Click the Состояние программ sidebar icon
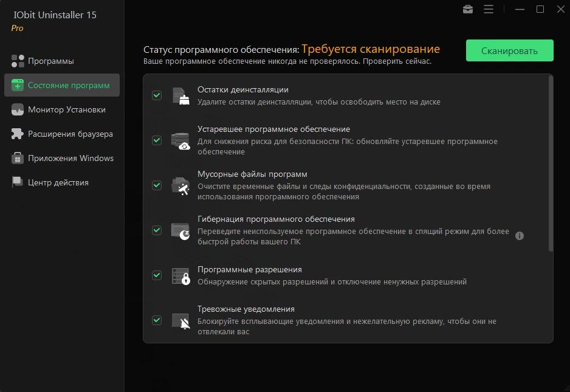The width and height of the screenshot is (570, 392). 18,85
